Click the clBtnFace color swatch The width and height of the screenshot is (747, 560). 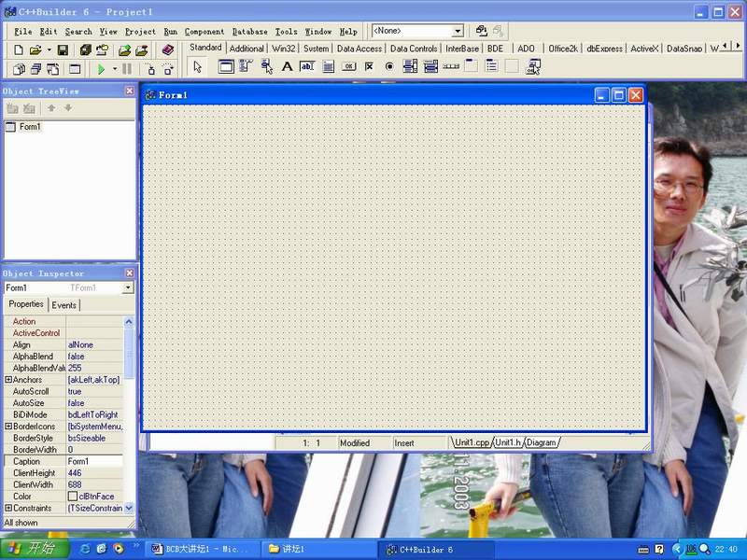73,497
